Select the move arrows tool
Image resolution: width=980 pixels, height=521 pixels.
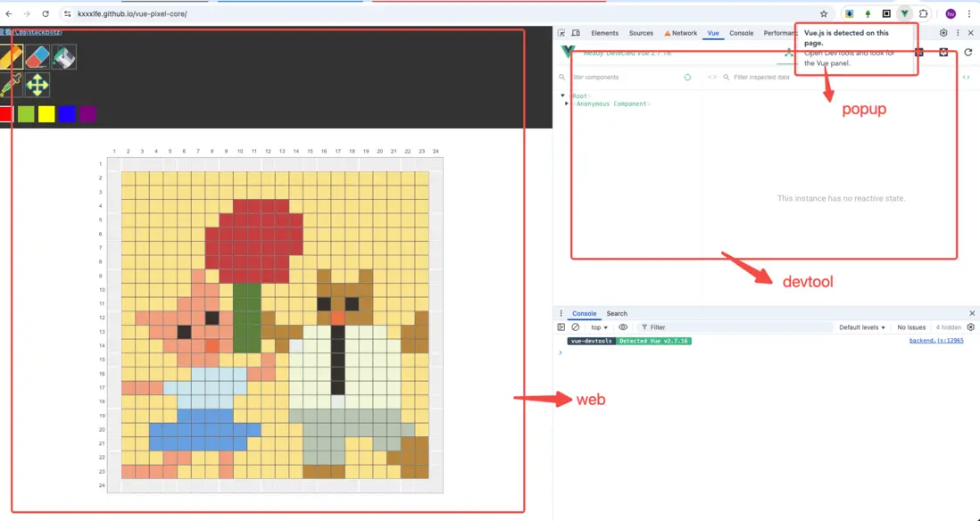click(37, 85)
